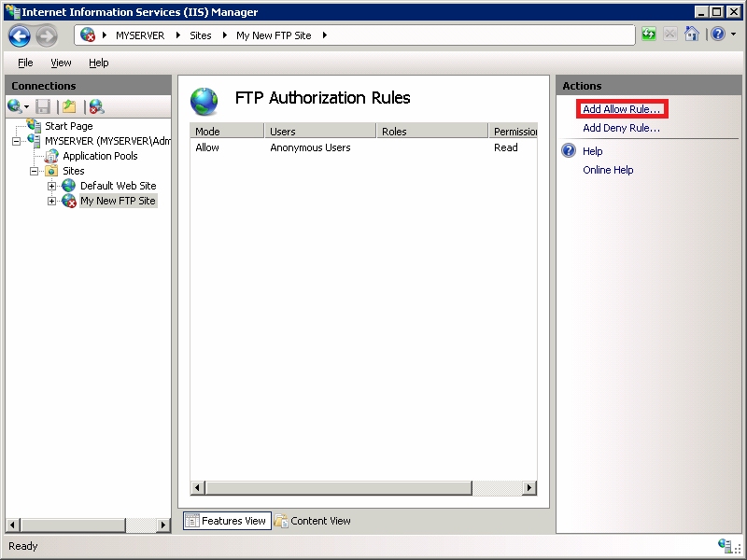Open the Help toolbar dropdown arrow
Viewport: 747px width, 560px height.
[733, 35]
